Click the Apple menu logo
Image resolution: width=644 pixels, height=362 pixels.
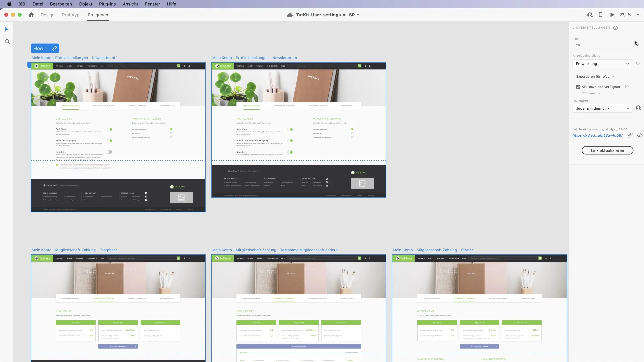9,4
